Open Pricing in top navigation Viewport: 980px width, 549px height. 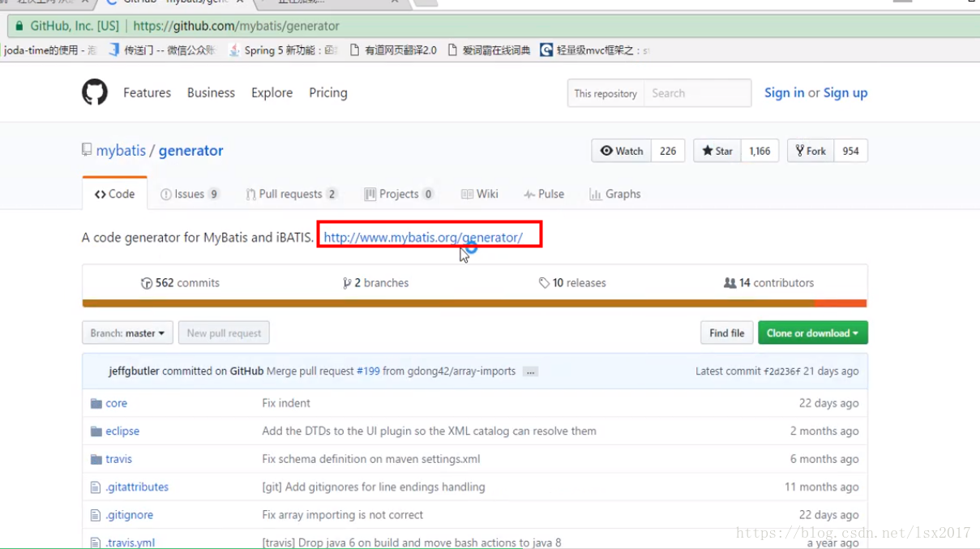point(328,92)
